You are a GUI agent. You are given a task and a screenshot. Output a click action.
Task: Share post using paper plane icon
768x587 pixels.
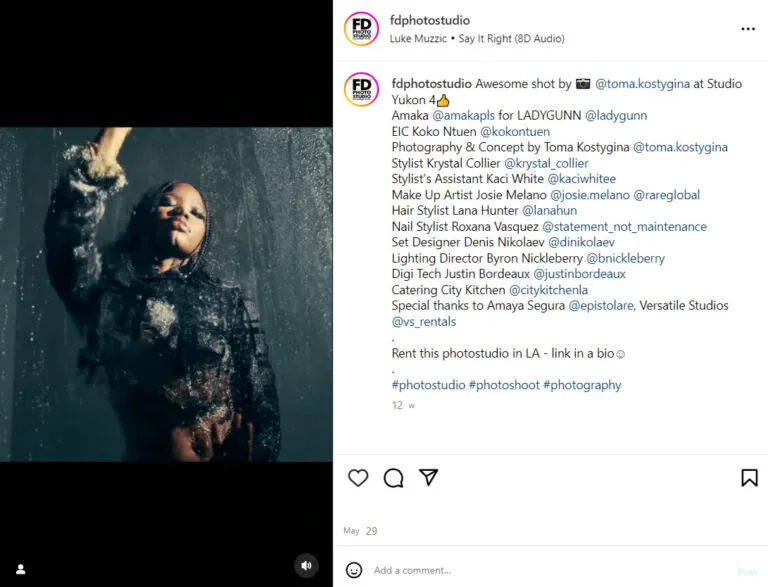pyautogui.click(x=429, y=477)
